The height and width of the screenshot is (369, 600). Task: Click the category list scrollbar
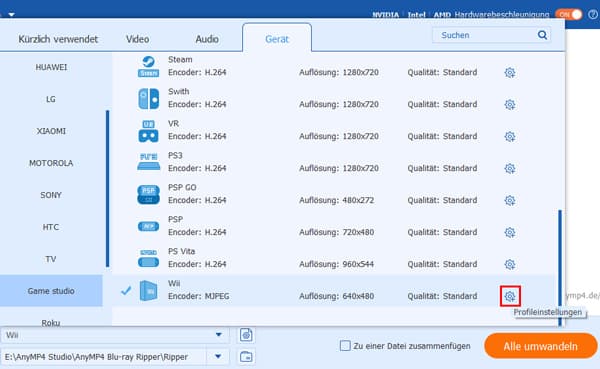click(x=108, y=189)
